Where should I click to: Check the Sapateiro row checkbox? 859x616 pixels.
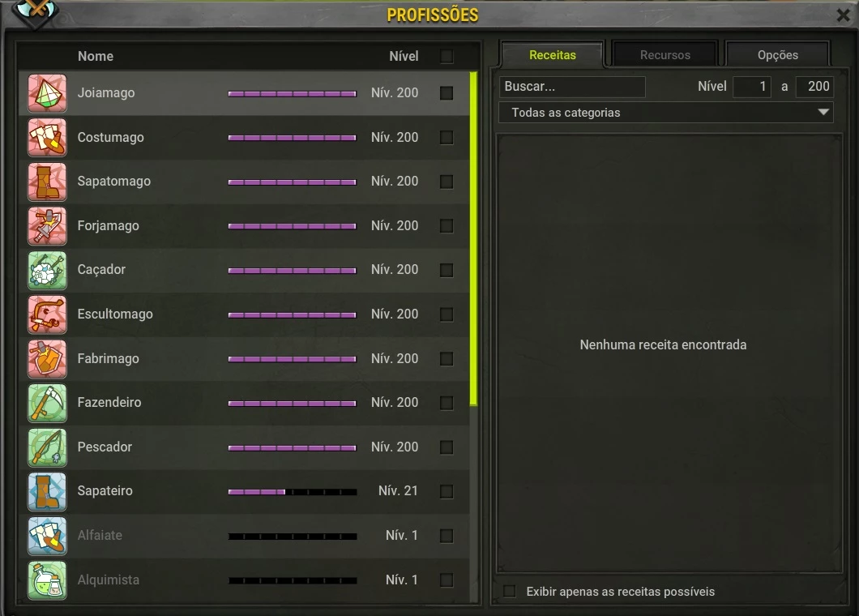(x=447, y=491)
